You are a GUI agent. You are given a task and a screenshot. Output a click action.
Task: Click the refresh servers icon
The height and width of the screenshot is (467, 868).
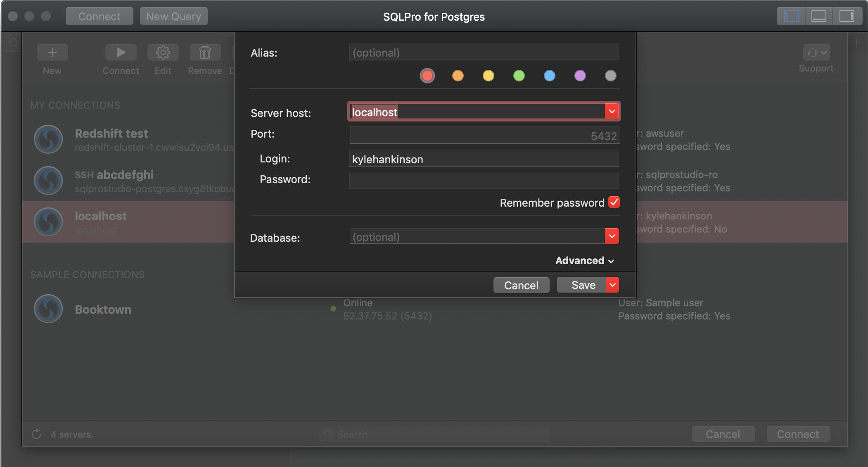[x=36, y=434]
